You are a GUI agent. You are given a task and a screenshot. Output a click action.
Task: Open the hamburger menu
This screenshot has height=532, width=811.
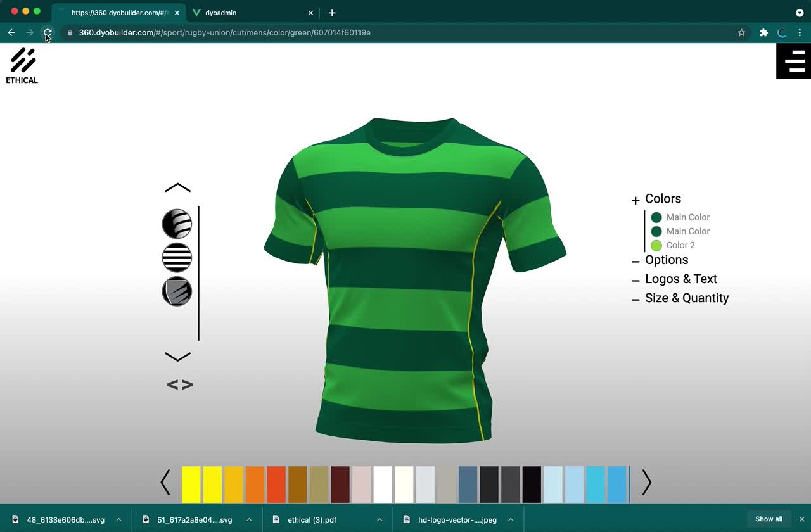pos(793,61)
